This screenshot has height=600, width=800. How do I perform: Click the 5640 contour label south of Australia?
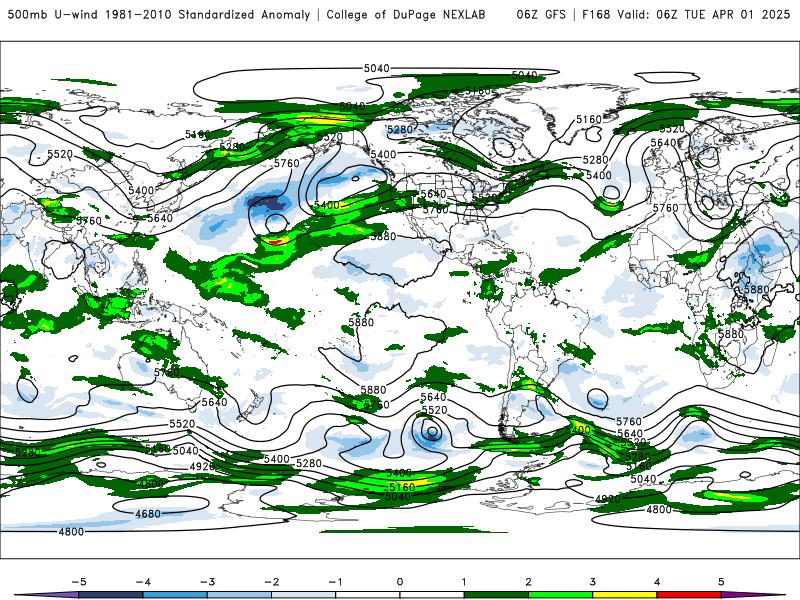pyautogui.click(x=214, y=402)
